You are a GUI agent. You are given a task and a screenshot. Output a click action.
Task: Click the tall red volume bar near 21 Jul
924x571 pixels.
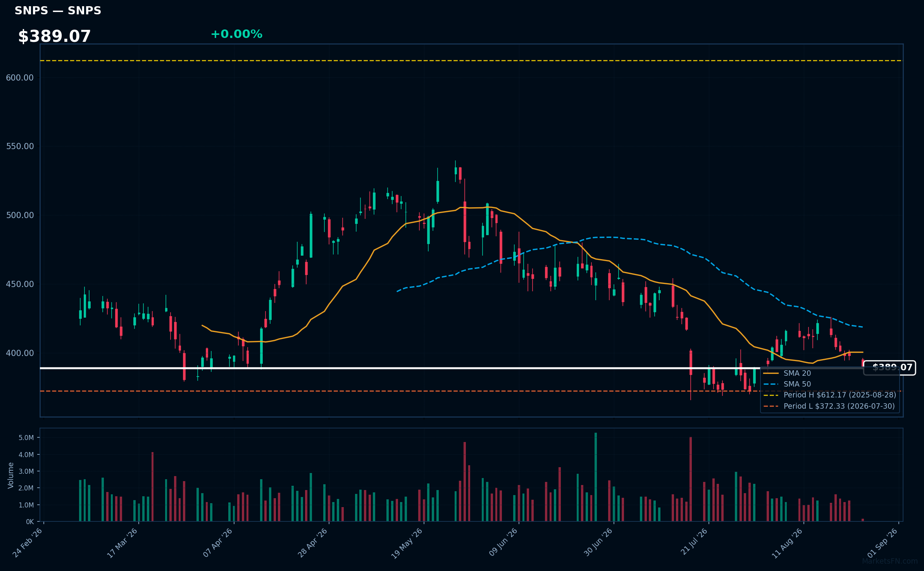(691, 479)
